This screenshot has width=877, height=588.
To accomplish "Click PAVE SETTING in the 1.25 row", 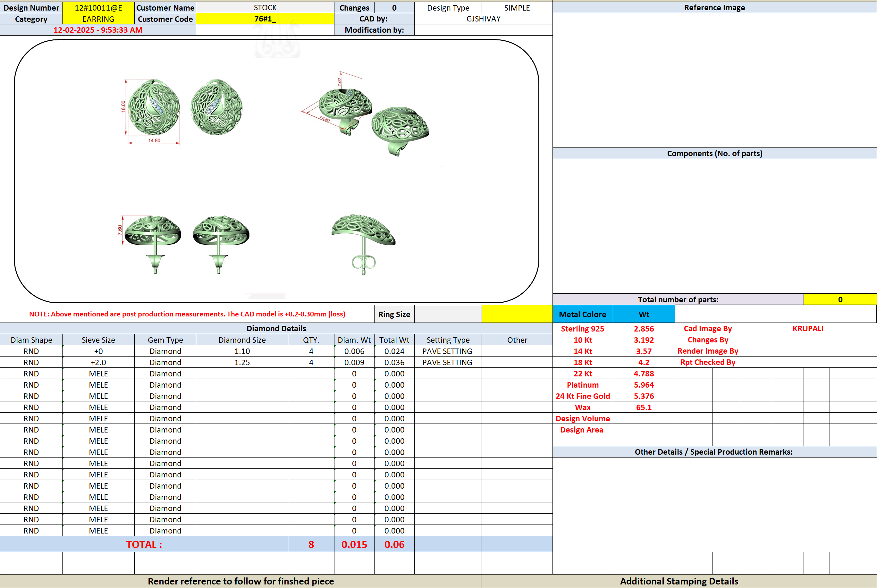I will [447, 362].
